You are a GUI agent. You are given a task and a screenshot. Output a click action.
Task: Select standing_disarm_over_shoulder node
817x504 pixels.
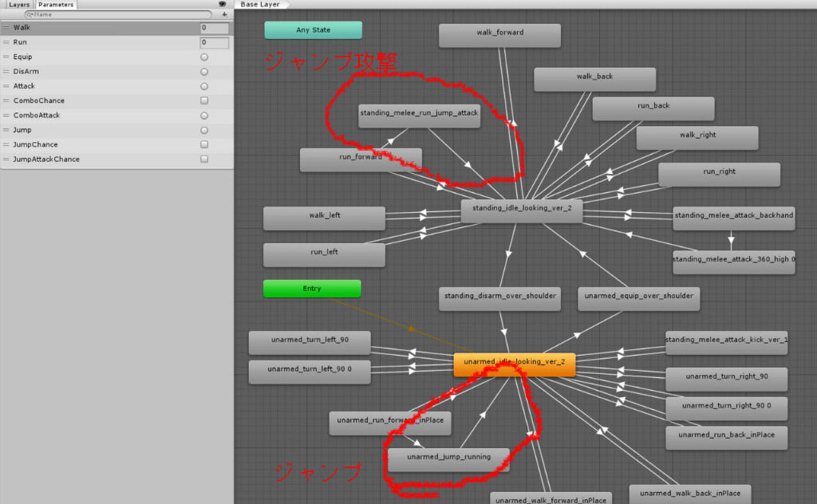click(x=499, y=299)
